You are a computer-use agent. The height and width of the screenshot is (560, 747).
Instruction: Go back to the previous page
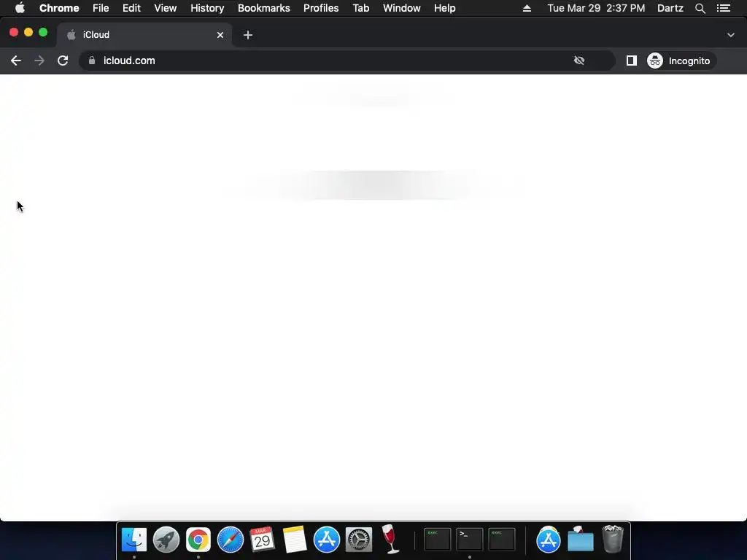[x=16, y=61]
